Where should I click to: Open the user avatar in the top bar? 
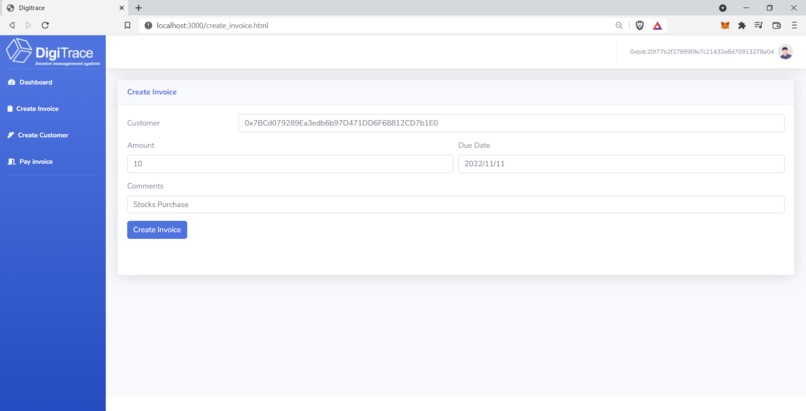pos(785,52)
